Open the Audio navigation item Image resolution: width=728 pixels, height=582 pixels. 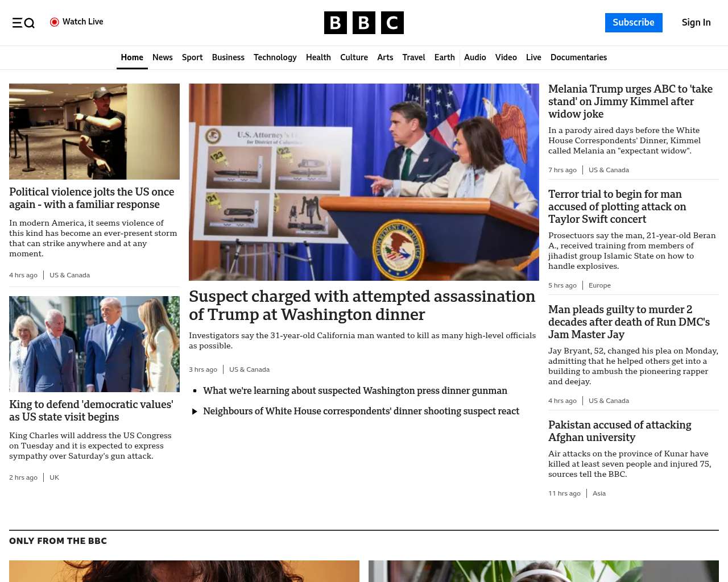coord(475,57)
